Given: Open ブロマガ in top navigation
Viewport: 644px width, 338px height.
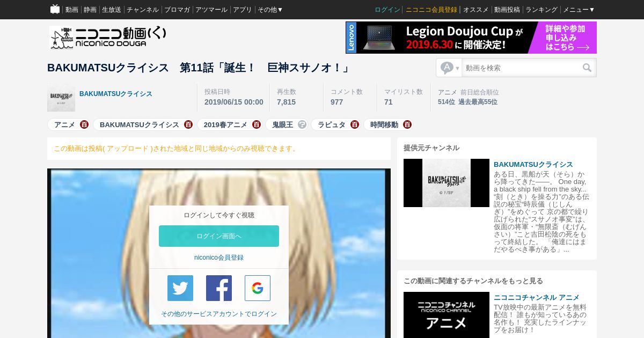Looking at the screenshot, I should (x=177, y=10).
